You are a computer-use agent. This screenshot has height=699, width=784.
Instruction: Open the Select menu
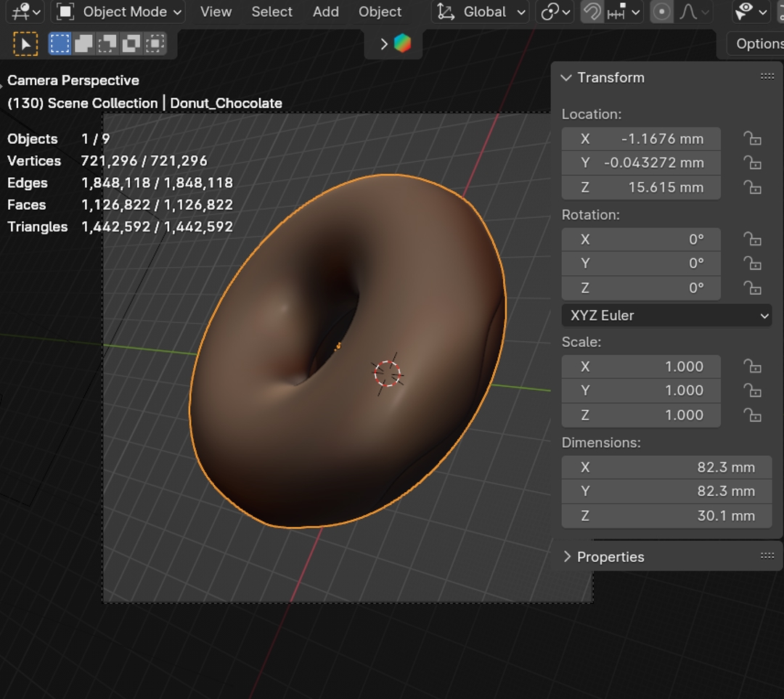pyautogui.click(x=271, y=12)
